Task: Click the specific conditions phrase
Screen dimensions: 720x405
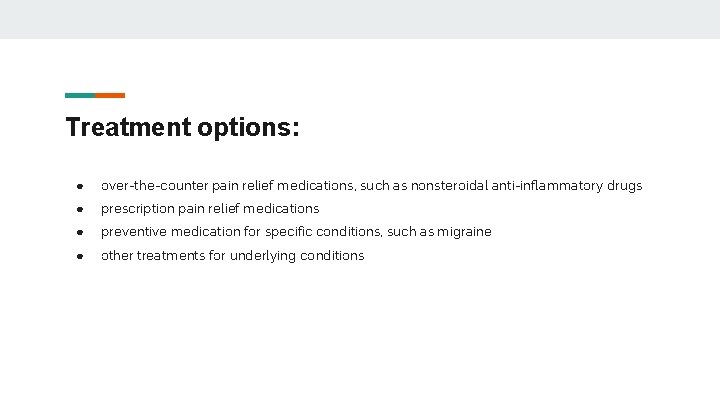Action: coord(323,232)
